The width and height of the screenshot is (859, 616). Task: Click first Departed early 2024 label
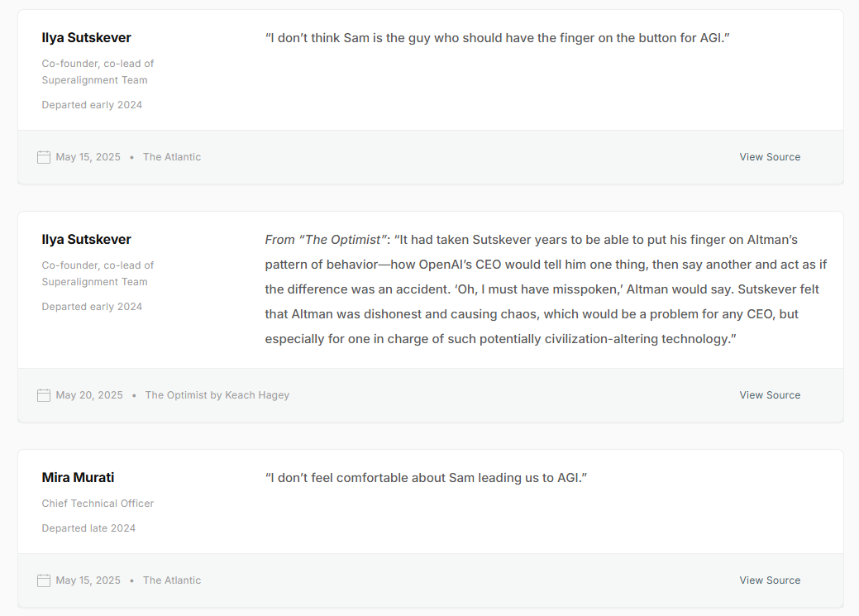click(92, 105)
